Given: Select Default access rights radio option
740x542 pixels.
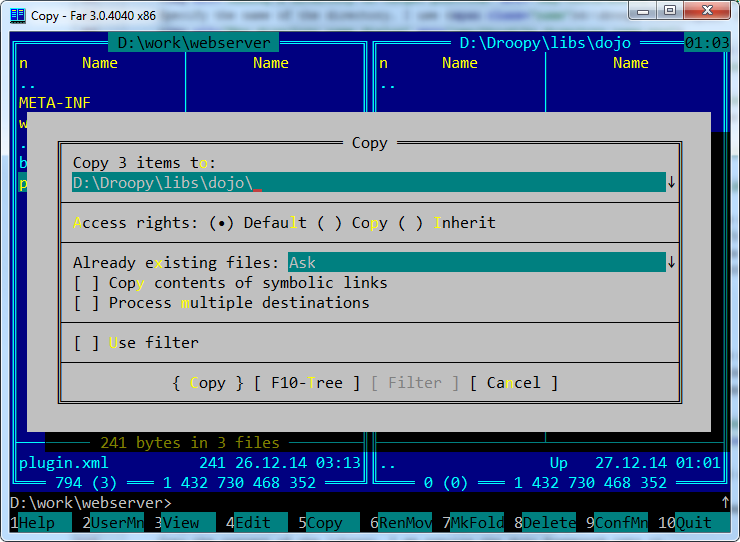Looking at the screenshot, I should [258, 223].
